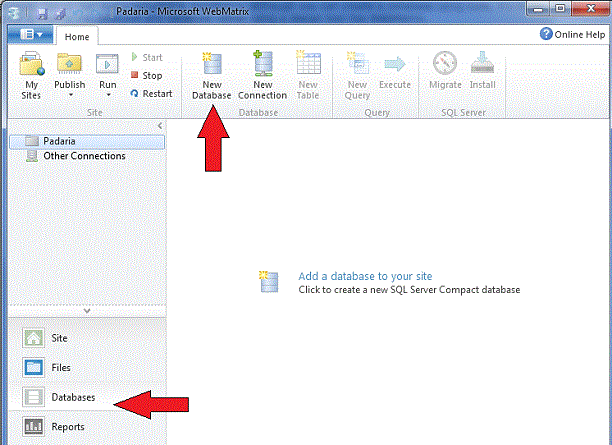Image resolution: width=612 pixels, height=445 pixels.
Task: Open the Publish dropdown arrow
Action: (71, 95)
